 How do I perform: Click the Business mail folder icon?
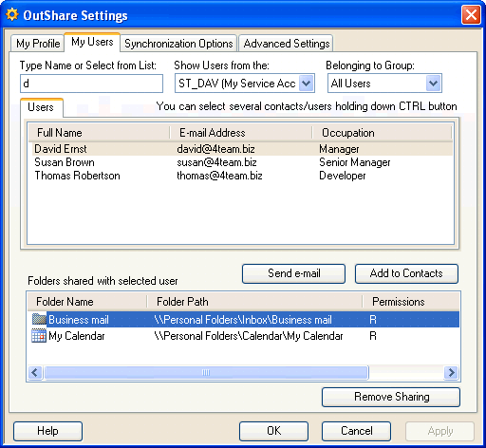[x=39, y=319]
